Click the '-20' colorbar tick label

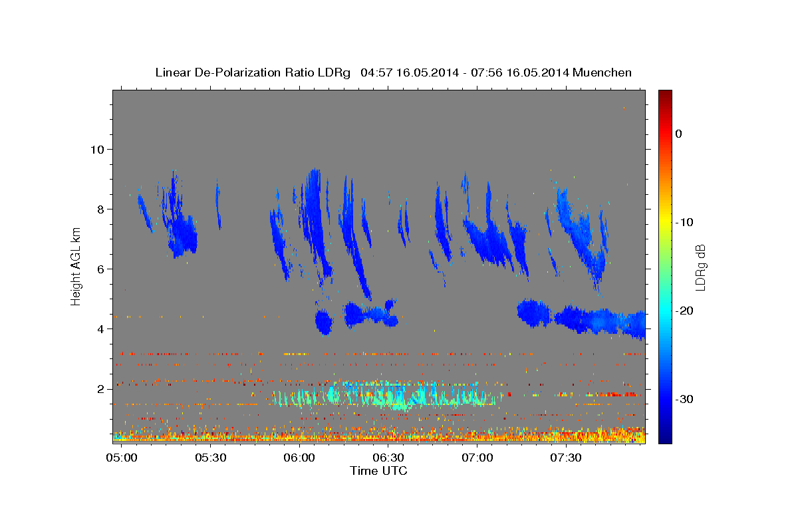tap(684, 311)
